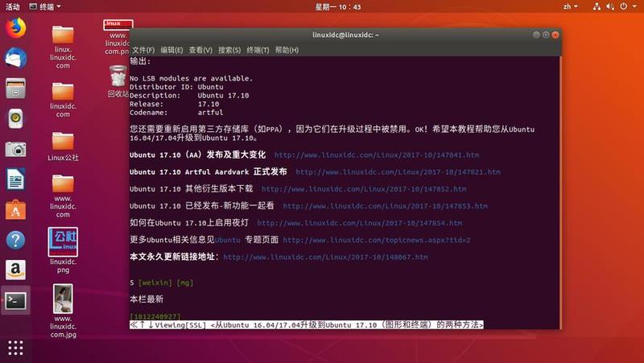This screenshot has height=363, width=644.
Task: Maximize the terminal window
Action: pos(546,35)
